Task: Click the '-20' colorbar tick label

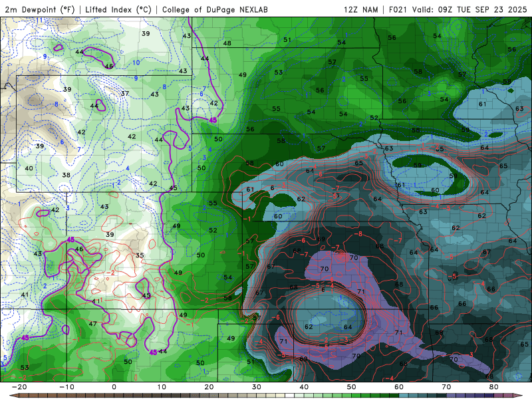Action: coord(19,387)
